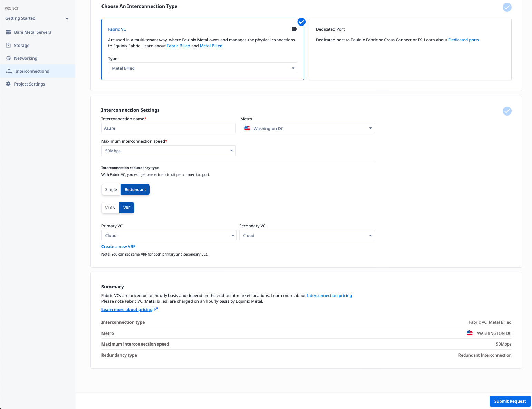Switch to VLAN mode
This screenshot has height=409, width=532.
coord(110,208)
